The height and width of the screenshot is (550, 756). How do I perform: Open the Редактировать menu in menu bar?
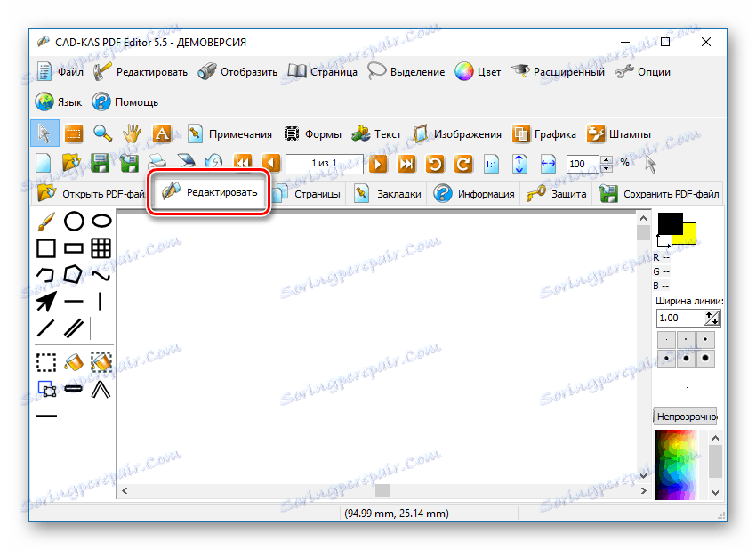[141, 72]
